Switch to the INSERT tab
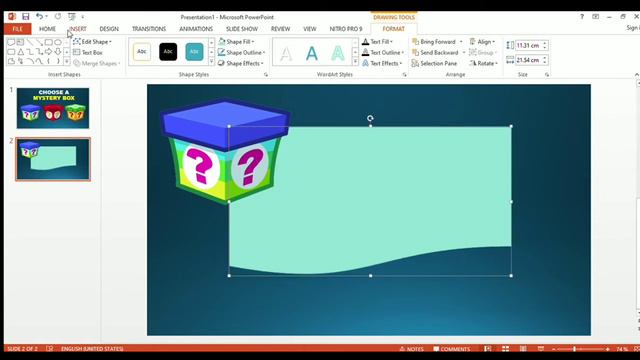The height and width of the screenshot is (360, 640). click(78, 29)
